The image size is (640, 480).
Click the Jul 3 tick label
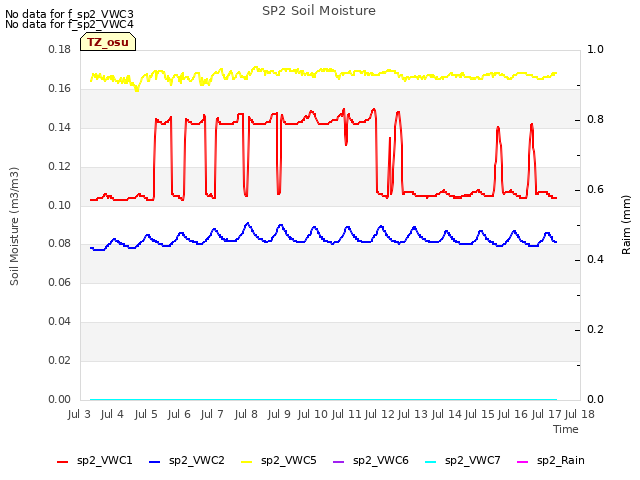click(x=79, y=414)
